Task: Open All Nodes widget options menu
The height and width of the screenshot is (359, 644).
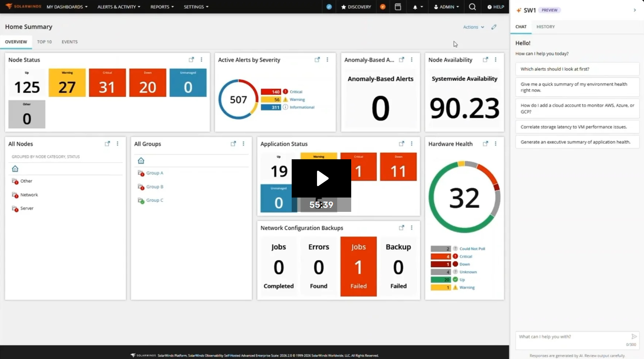Action: point(118,144)
